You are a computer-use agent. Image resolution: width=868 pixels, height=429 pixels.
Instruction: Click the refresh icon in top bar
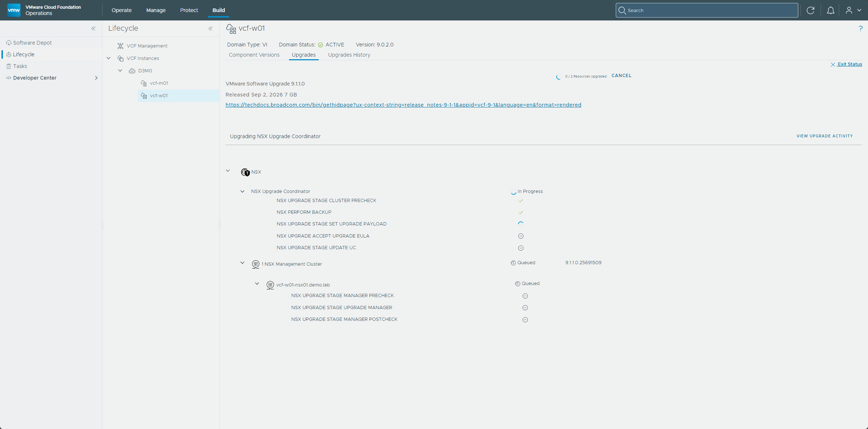click(810, 10)
